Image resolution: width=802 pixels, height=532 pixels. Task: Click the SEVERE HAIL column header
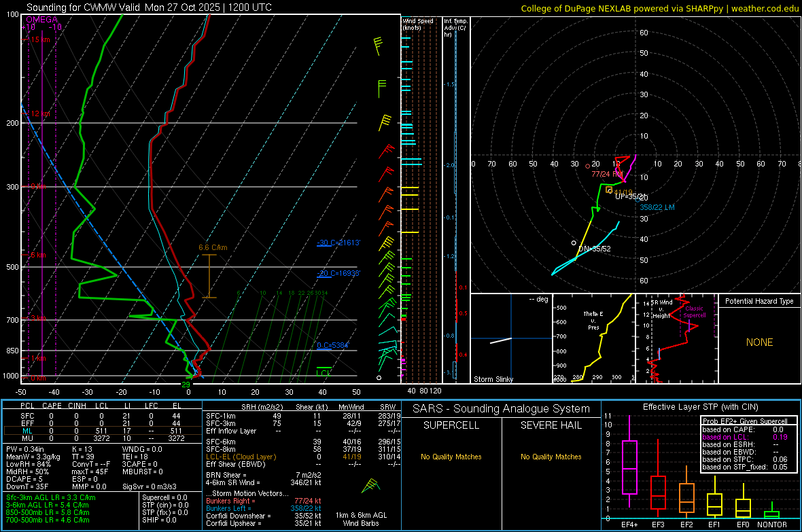pos(551,425)
